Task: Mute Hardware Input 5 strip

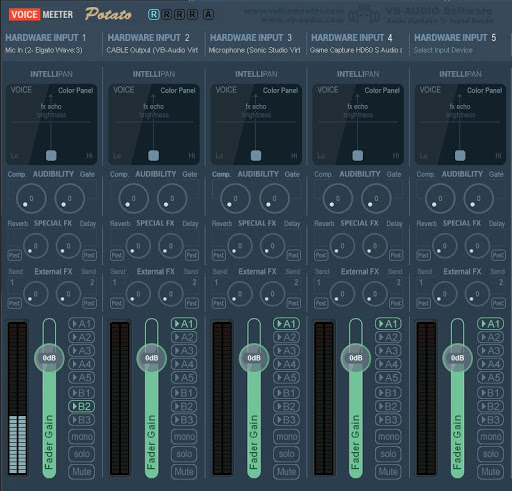Action: click(x=491, y=472)
